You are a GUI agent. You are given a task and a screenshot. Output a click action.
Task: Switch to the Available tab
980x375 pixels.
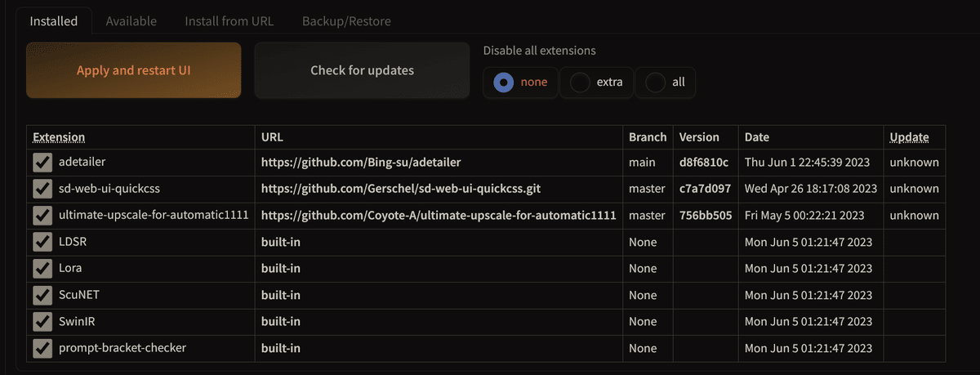(131, 21)
